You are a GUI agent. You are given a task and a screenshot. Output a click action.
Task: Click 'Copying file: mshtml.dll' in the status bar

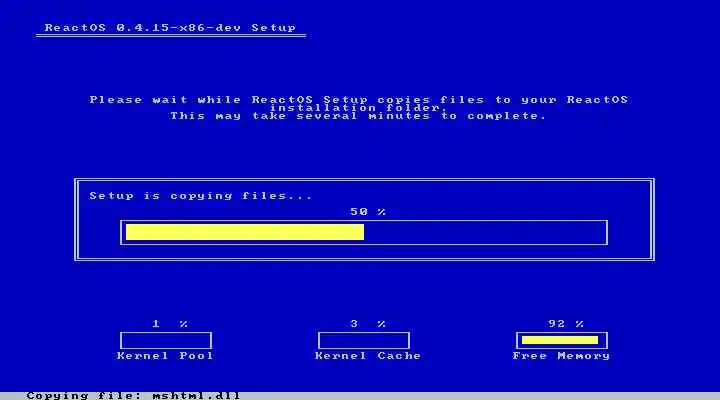(x=133, y=395)
